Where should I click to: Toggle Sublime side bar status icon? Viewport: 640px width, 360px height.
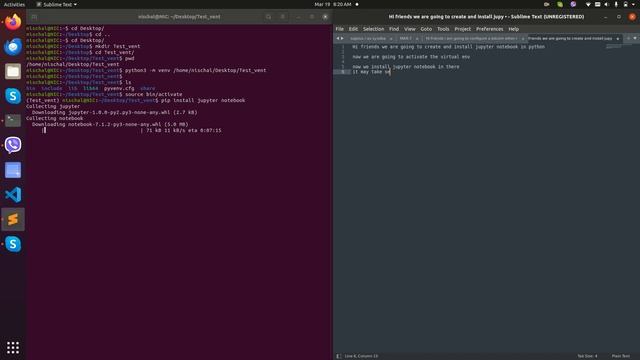338,356
